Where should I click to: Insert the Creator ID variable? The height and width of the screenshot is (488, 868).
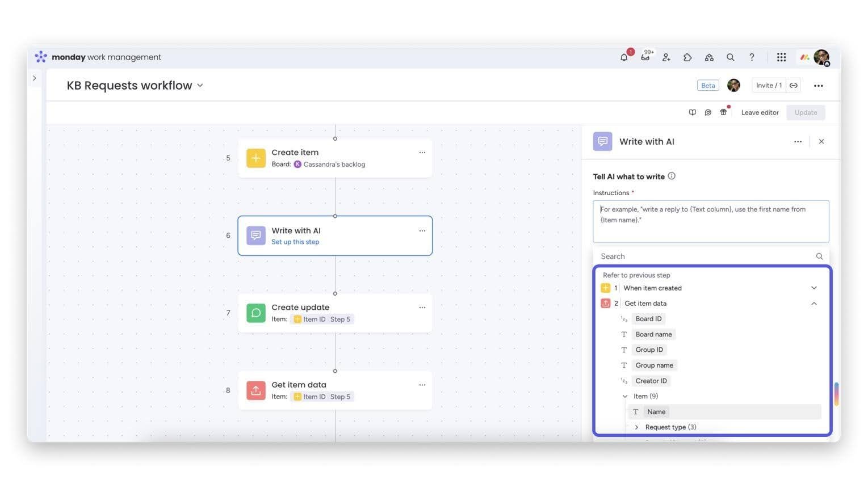pyautogui.click(x=651, y=381)
